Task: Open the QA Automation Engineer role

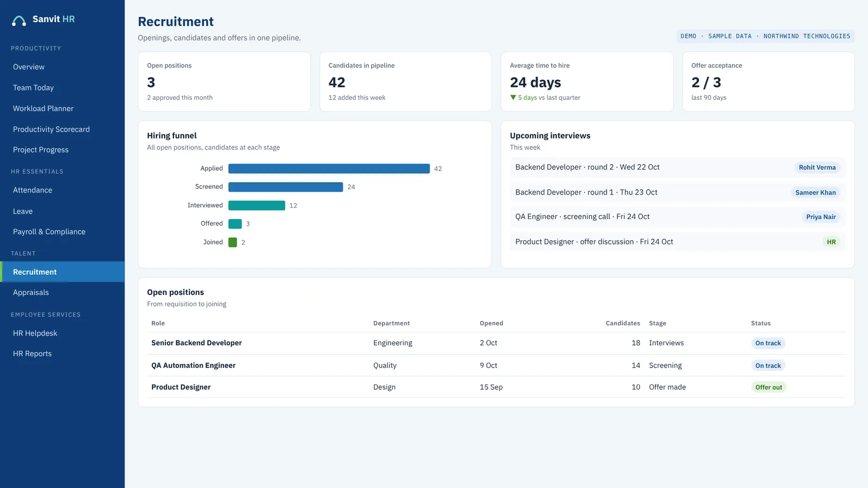Action: pos(193,365)
